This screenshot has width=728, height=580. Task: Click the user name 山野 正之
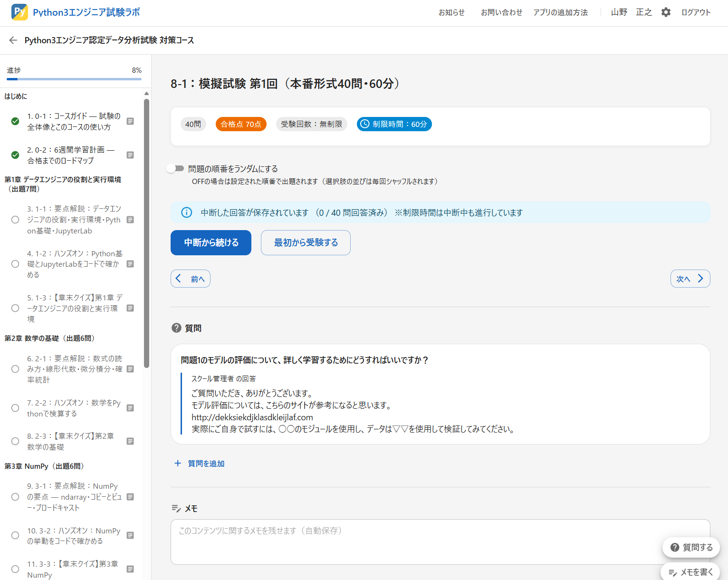(632, 12)
